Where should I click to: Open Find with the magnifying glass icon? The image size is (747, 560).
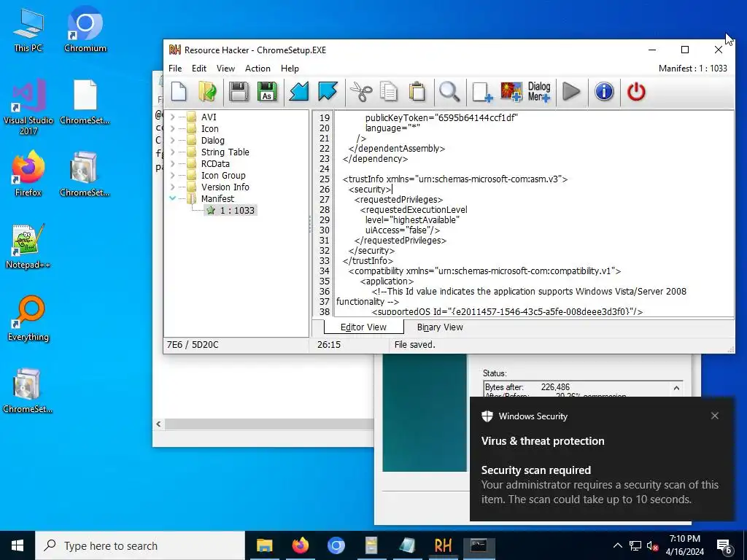pyautogui.click(x=449, y=91)
